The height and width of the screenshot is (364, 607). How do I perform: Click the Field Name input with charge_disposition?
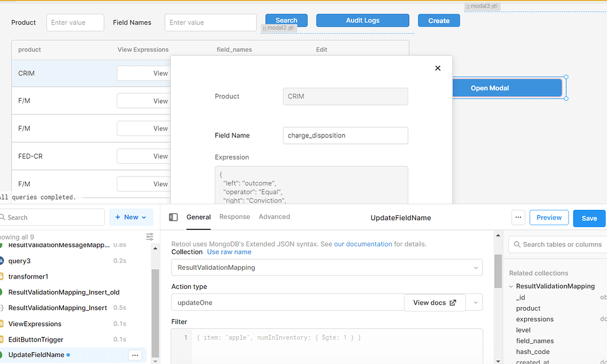tap(345, 135)
